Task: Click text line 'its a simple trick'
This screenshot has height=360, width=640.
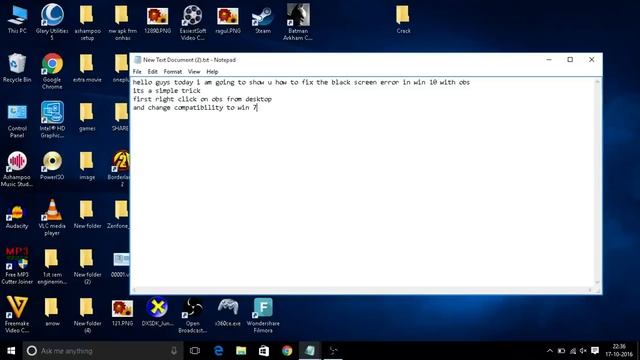Action: click(x=167, y=91)
